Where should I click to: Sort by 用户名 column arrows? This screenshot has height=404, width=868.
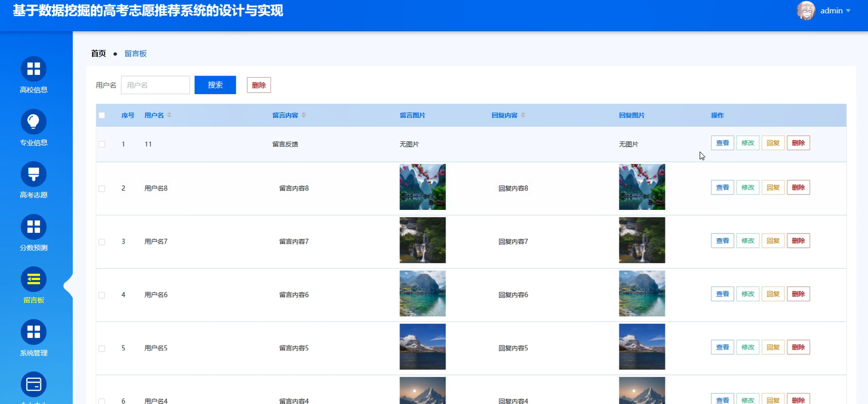pyautogui.click(x=169, y=115)
